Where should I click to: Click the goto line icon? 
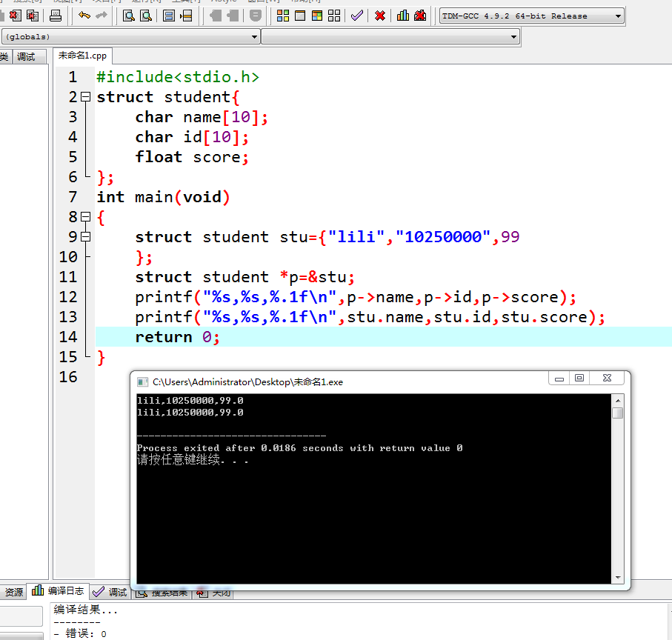click(186, 16)
